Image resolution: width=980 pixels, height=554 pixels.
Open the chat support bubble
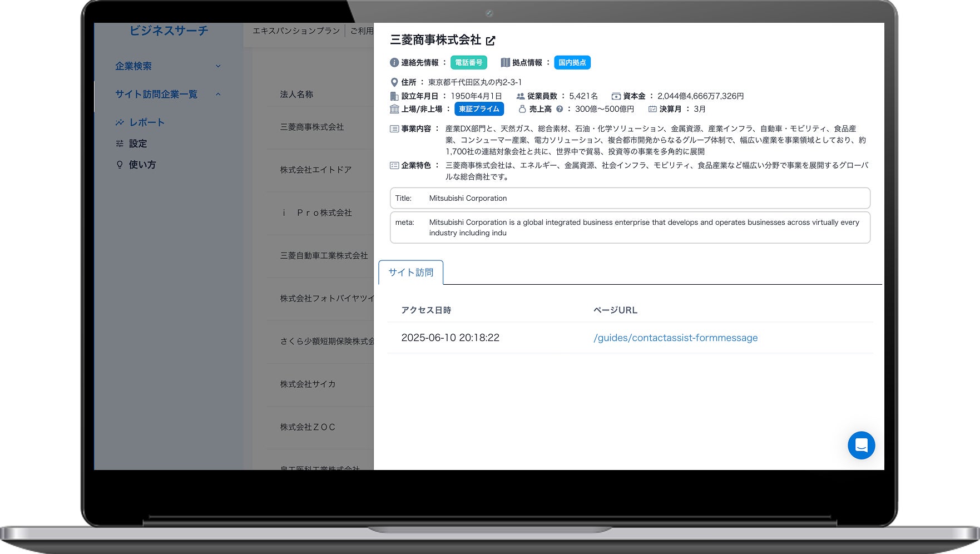pos(862,446)
